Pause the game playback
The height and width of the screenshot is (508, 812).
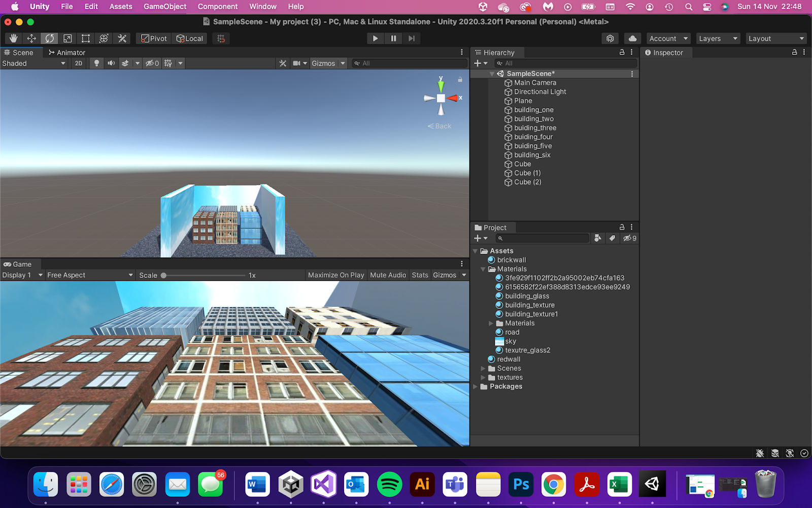[393, 39]
